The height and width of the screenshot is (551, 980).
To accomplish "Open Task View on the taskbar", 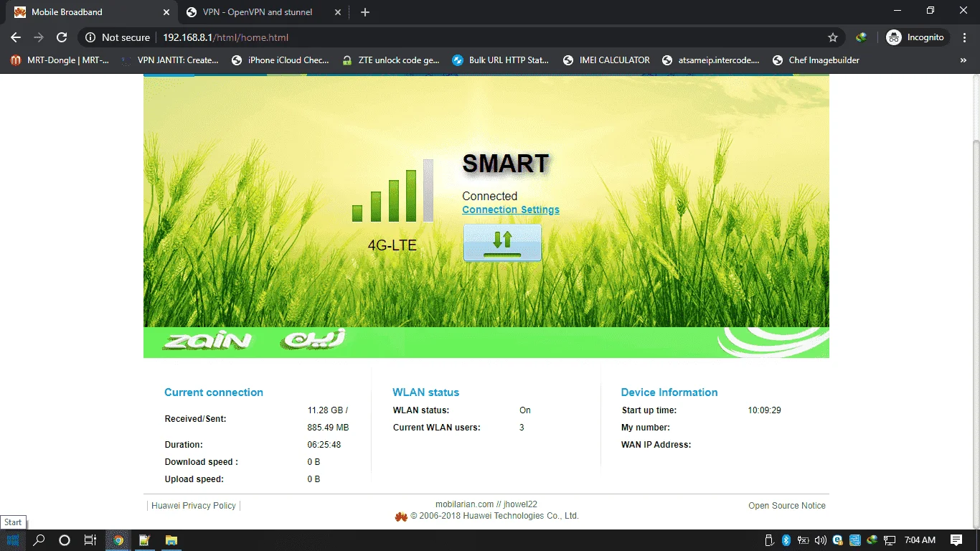I will tap(90, 540).
